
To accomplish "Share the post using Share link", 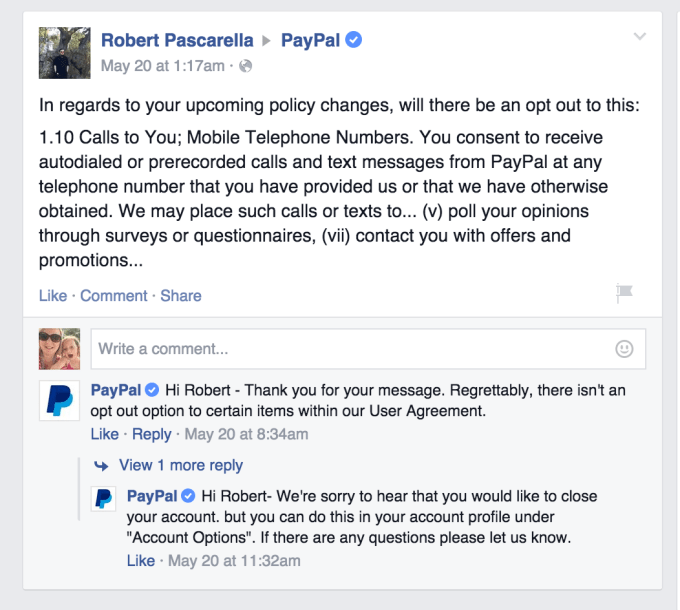I will point(181,295).
